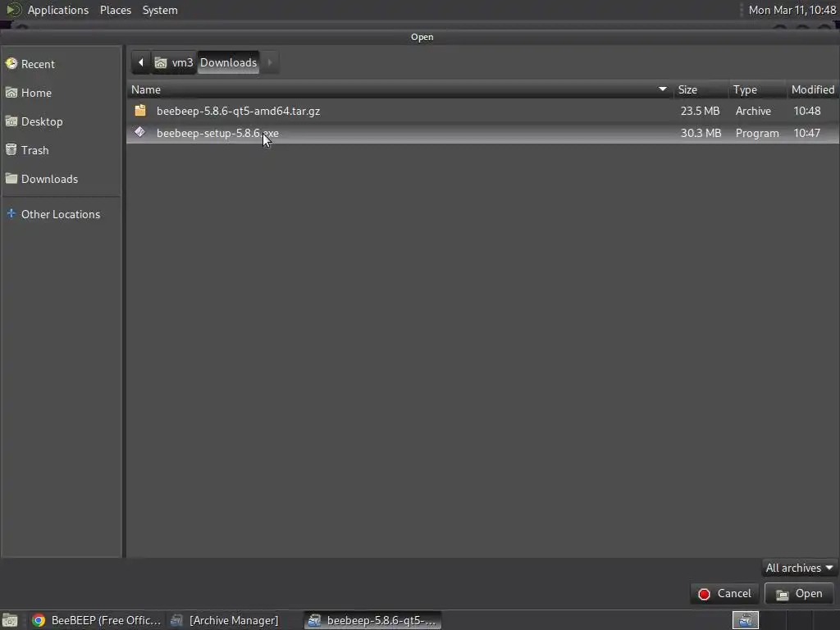
Task: Click the show desktop taskbar icon
Action: (x=10, y=620)
